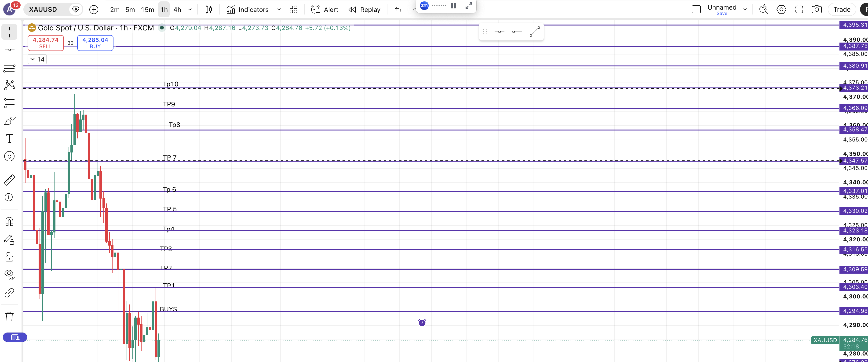The width and height of the screenshot is (868, 362).
Task: Open the patterns drawing tool group
Action: pos(9,85)
